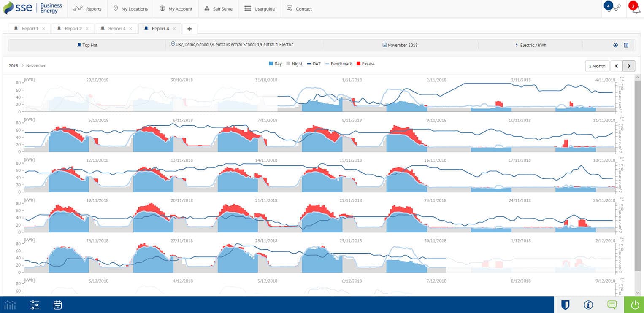Click the chart view icon in bottom bar
This screenshot has width=644, height=313.
(10, 305)
